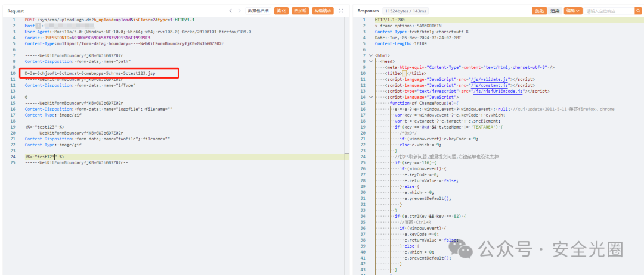Viewport: 644px width, 275px height.
Task: Go to next request with right arrow
Action: pyautogui.click(x=240, y=11)
